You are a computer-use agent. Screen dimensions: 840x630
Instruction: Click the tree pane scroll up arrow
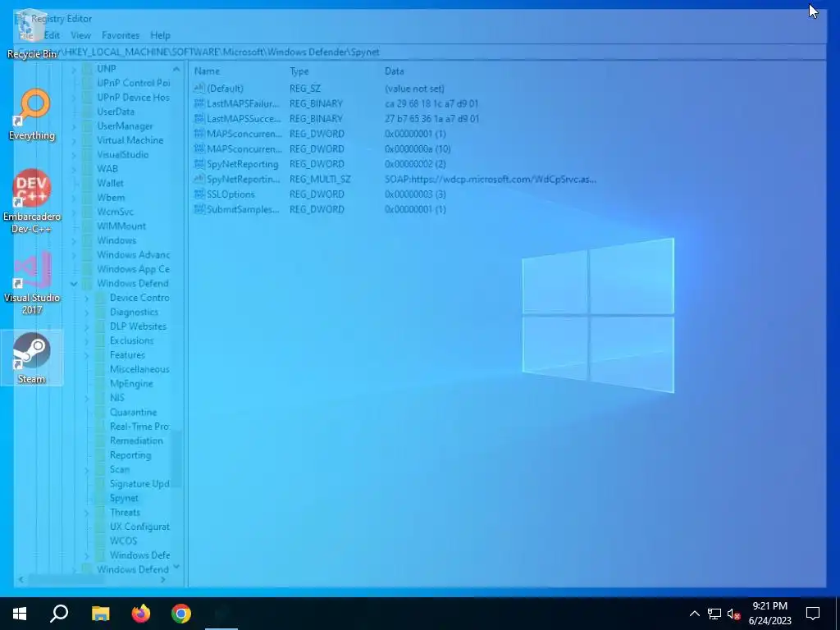pyautogui.click(x=176, y=69)
